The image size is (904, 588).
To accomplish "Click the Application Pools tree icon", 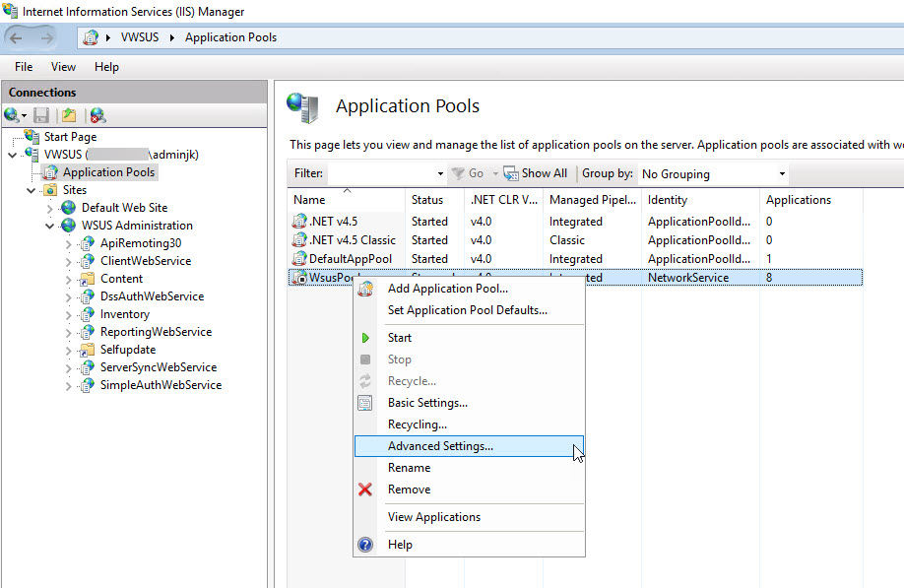I will tap(51, 171).
